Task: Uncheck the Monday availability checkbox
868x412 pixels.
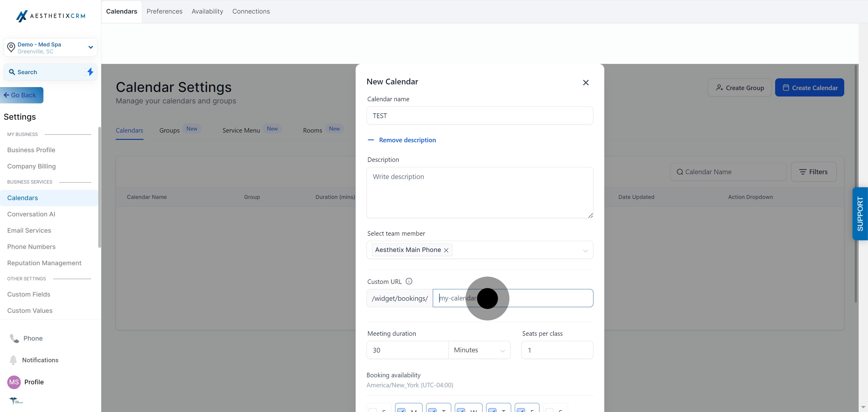Action: [x=401, y=410]
